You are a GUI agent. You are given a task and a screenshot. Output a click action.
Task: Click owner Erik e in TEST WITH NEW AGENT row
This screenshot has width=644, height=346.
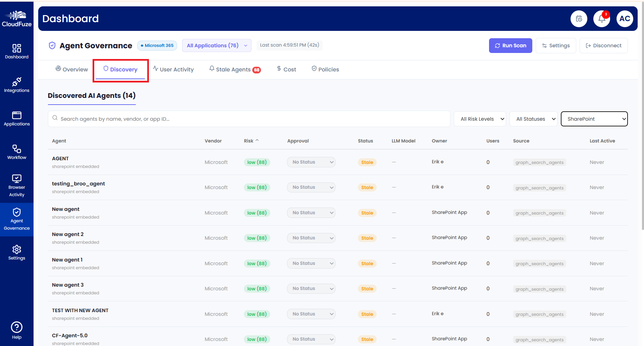coord(437,313)
